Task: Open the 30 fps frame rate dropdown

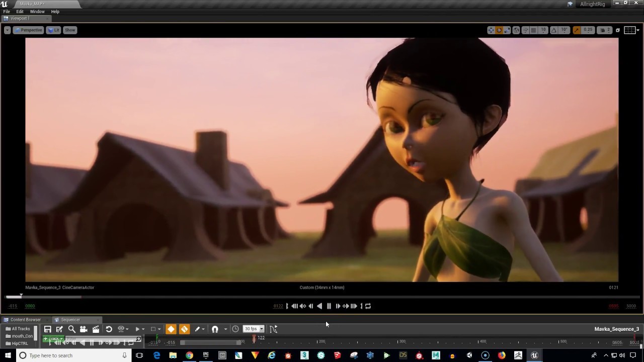Action: [254, 329]
